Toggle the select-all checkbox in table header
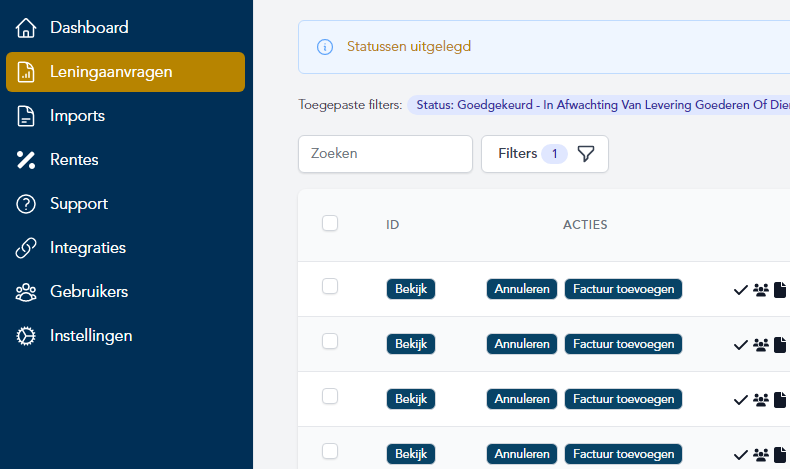 pos(330,224)
